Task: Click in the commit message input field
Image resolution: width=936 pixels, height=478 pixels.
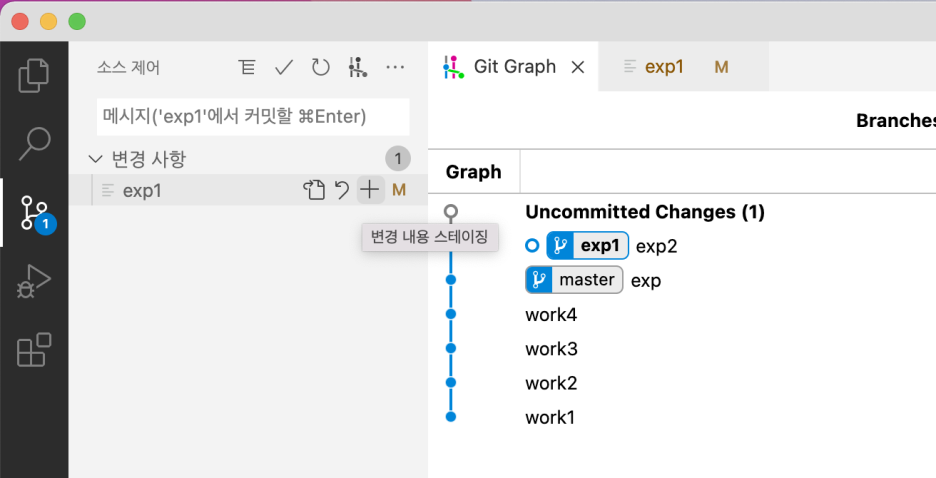Action: (x=253, y=116)
